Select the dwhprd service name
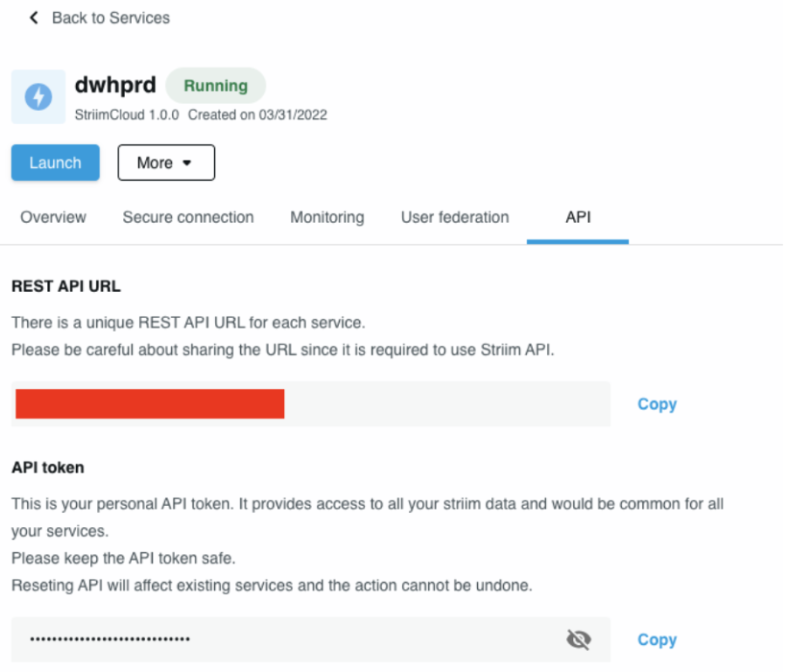 coord(115,85)
